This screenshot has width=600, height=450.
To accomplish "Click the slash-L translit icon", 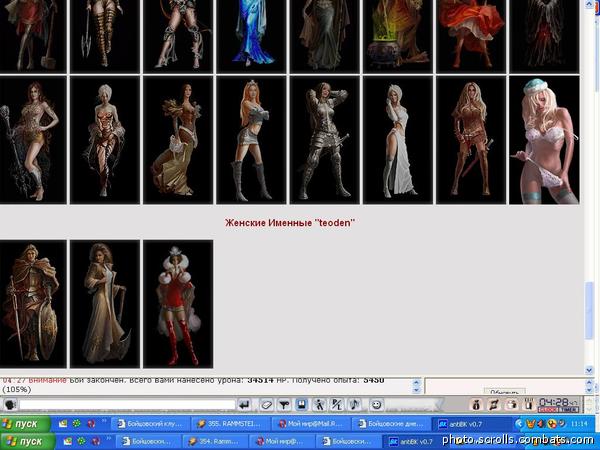I will coord(337,404).
